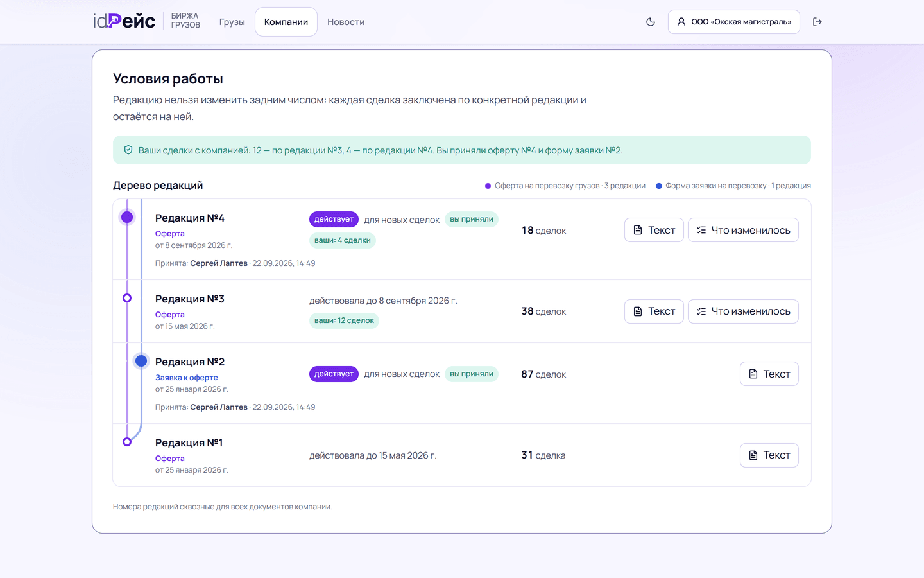Toggle dark mode moon icon

click(x=651, y=22)
